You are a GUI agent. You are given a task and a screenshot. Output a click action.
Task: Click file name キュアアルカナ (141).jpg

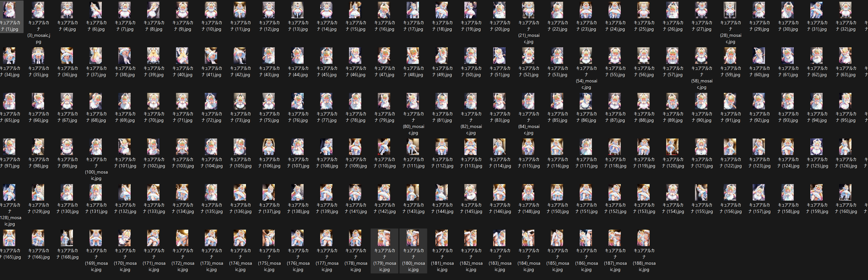tap(356, 208)
